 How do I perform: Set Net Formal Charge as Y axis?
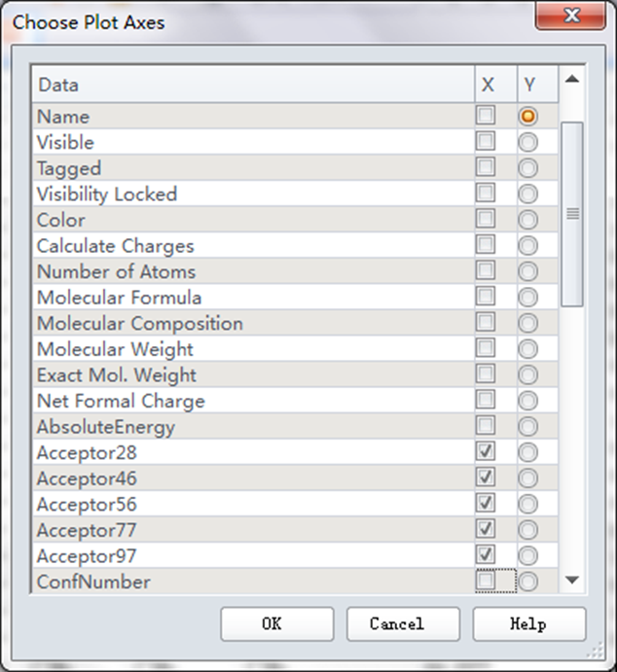527,400
